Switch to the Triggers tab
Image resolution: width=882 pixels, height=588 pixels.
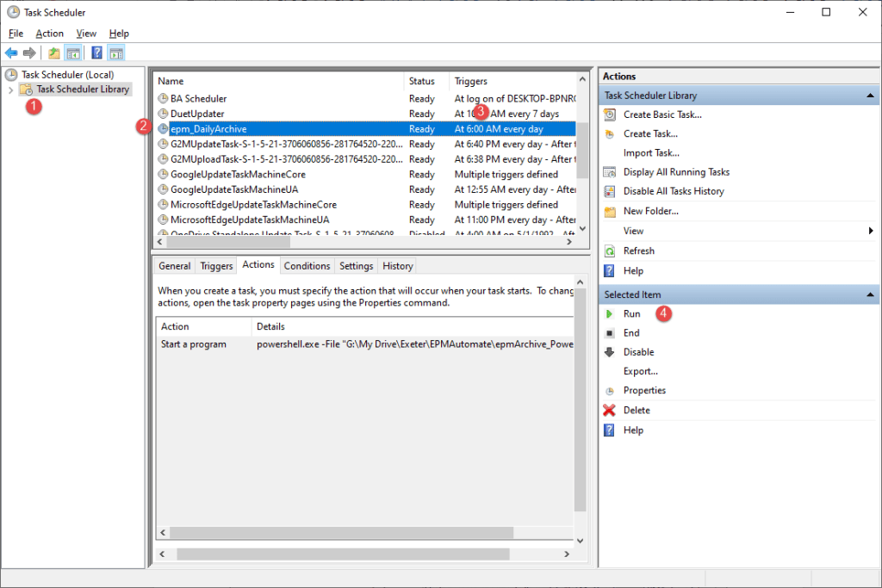coord(216,266)
